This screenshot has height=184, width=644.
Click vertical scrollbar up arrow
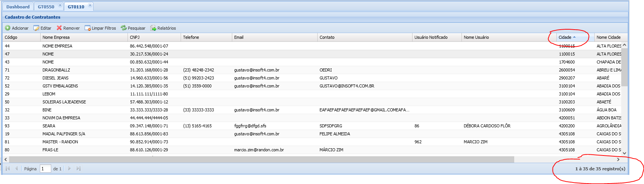pyautogui.click(x=624, y=45)
